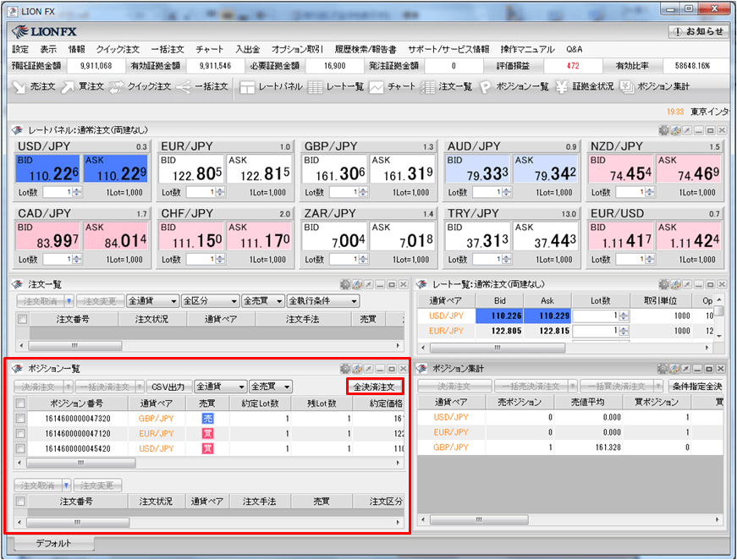The height and width of the screenshot is (560, 737).
Task: Open the チャート toolbar icon
Action: tap(392, 86)
